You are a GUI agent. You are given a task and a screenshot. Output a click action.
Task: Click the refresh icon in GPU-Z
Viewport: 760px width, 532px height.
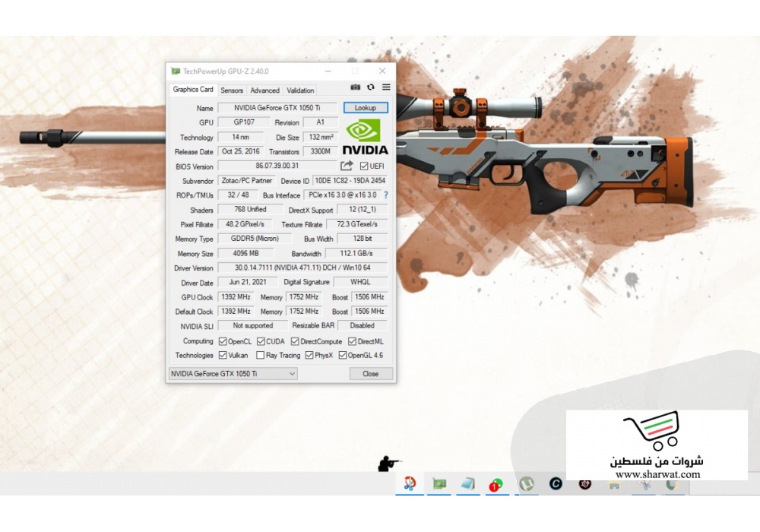371,88
